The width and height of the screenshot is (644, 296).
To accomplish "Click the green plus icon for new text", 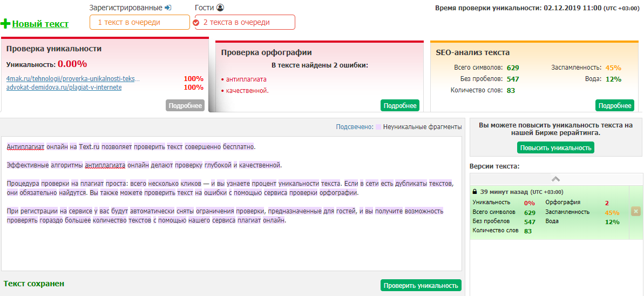I will (5, 24).
